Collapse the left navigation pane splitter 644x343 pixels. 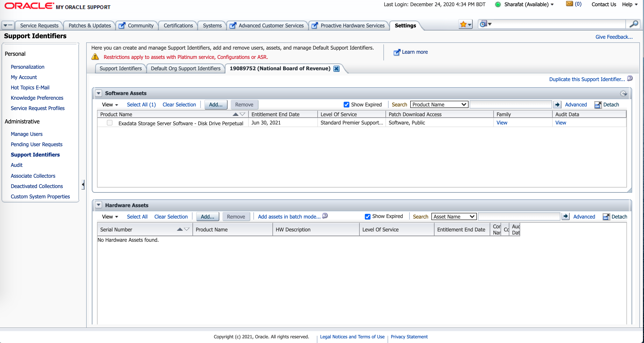tap(83, 184)
